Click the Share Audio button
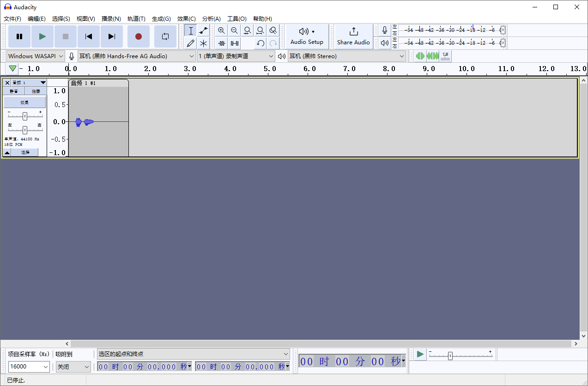This screenshot has width=588, height=386. 353,36
